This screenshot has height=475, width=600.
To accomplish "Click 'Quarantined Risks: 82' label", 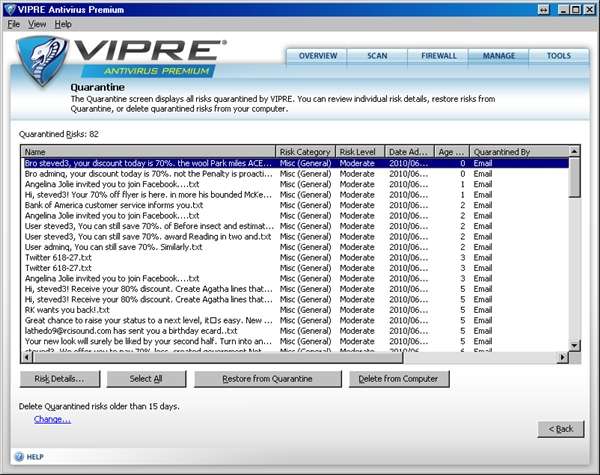I will point(59,134).
